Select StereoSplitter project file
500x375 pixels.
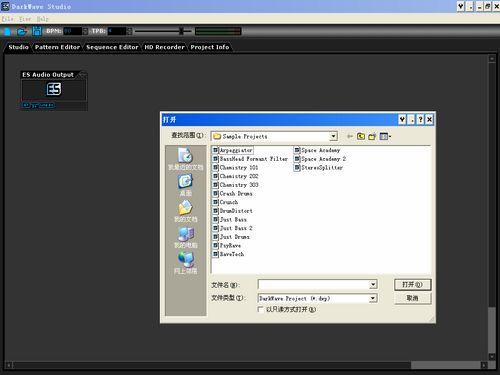[318, 168]
